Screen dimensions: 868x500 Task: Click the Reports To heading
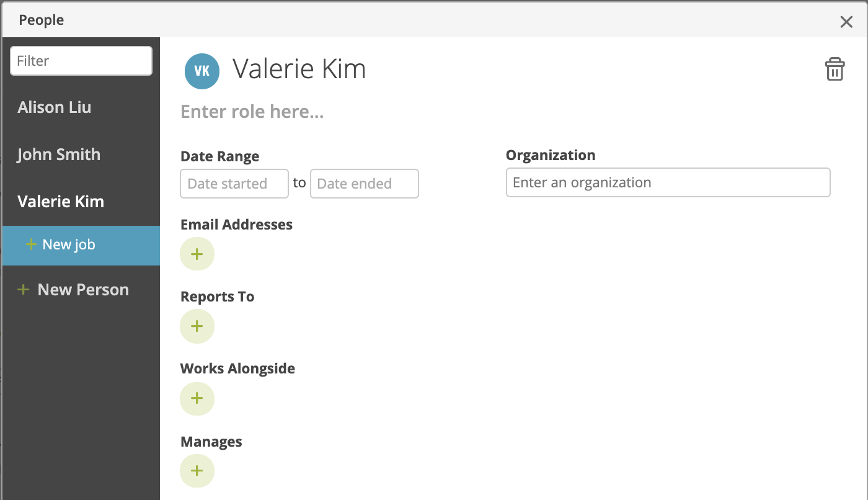pyautogui.click(x=218, y=297)
